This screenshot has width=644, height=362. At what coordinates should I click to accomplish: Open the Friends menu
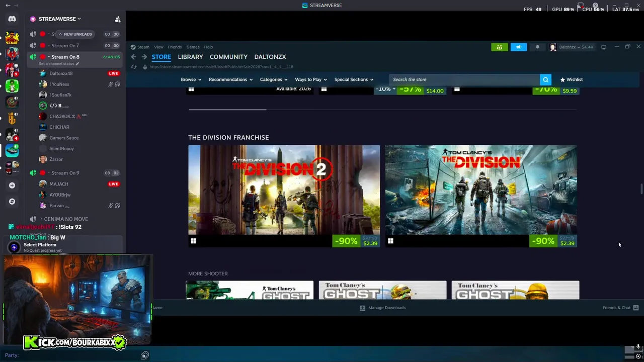tap(175, 47)
